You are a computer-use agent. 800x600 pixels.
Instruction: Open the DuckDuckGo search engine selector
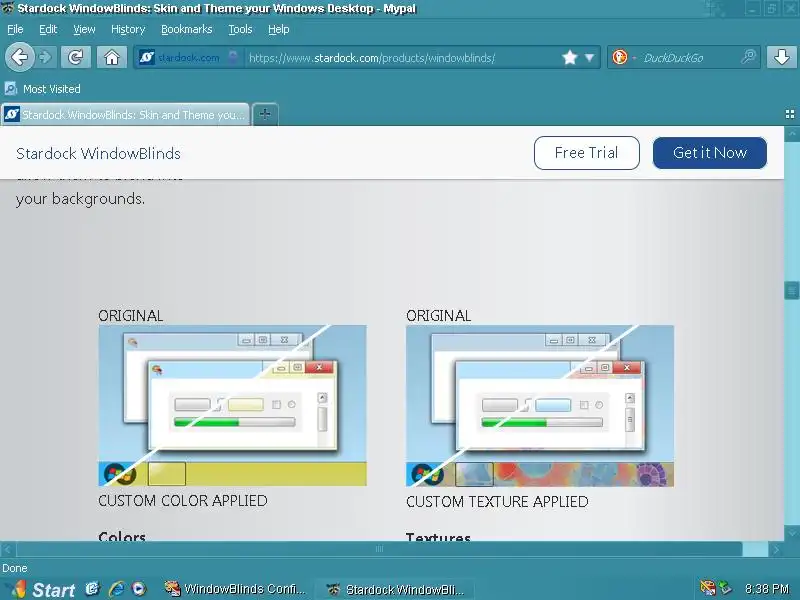point(623,57)
